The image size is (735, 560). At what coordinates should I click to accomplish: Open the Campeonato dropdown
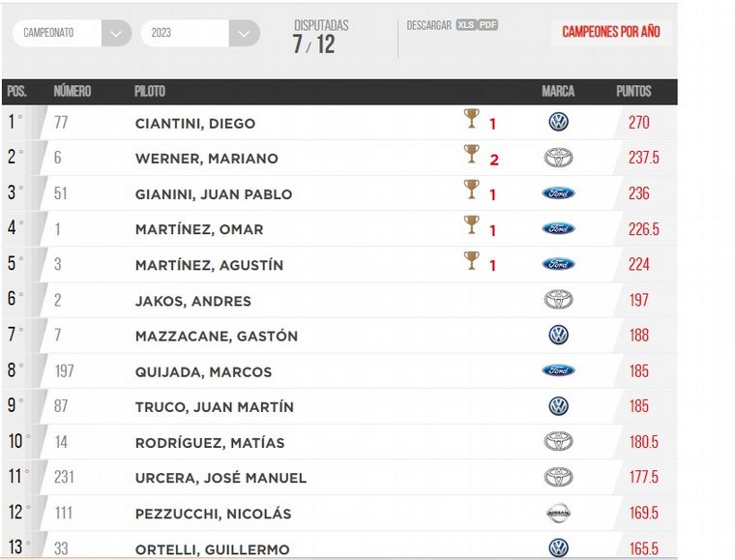72,33
